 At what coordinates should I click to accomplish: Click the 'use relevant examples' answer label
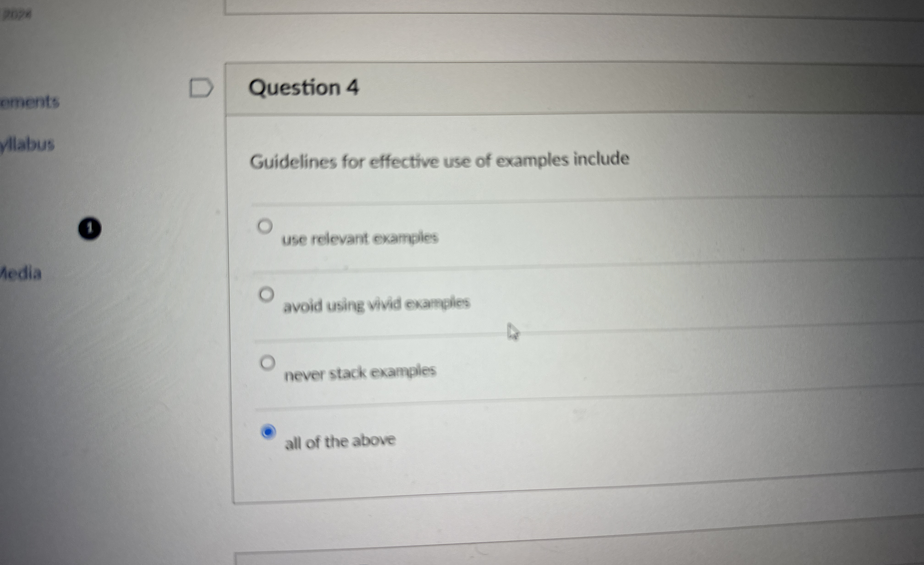360,238
